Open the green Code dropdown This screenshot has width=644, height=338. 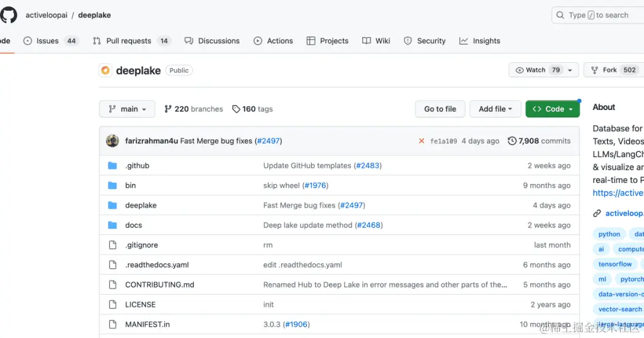pyautogui.click(x=552, y=109)
